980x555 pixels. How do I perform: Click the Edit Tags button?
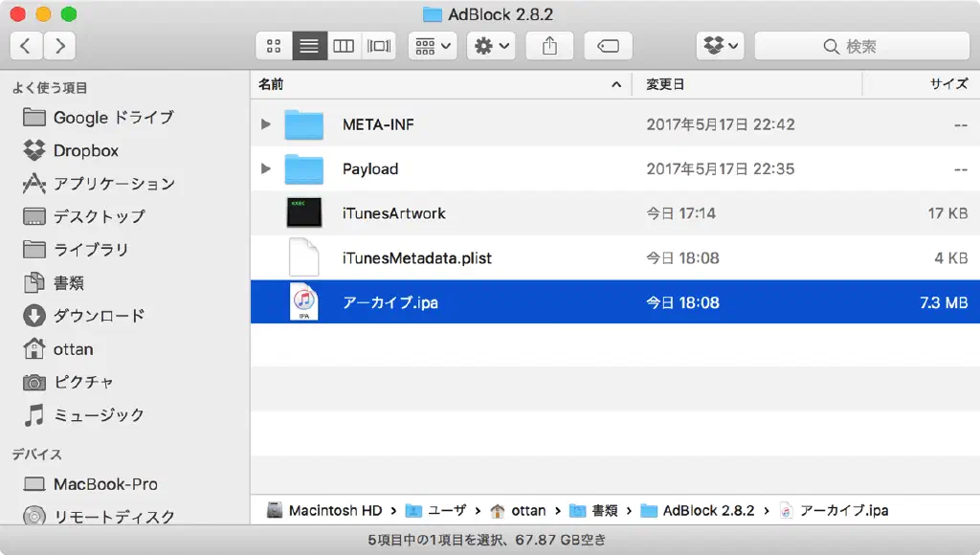tap(607, 46)
